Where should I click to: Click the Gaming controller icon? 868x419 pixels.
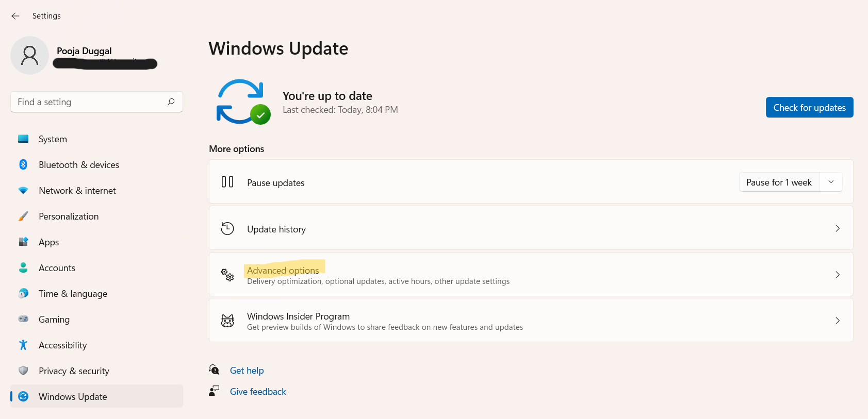pos(23,319)
